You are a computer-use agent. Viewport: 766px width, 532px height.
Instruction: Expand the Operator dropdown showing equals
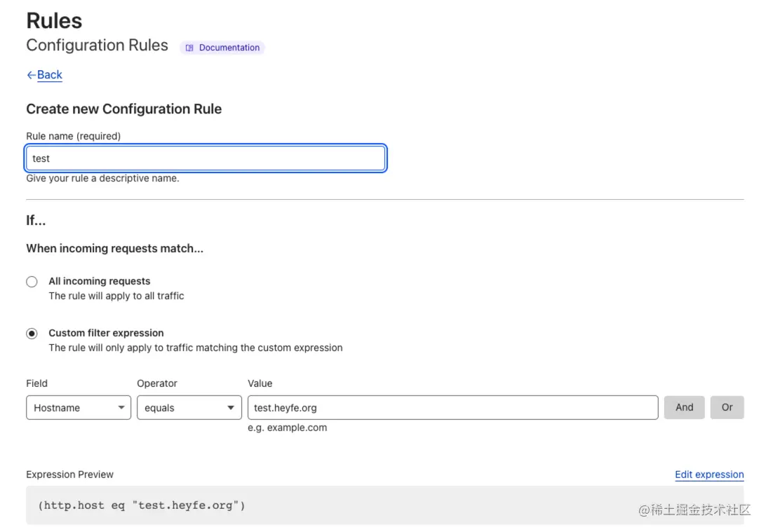[188, 407]
